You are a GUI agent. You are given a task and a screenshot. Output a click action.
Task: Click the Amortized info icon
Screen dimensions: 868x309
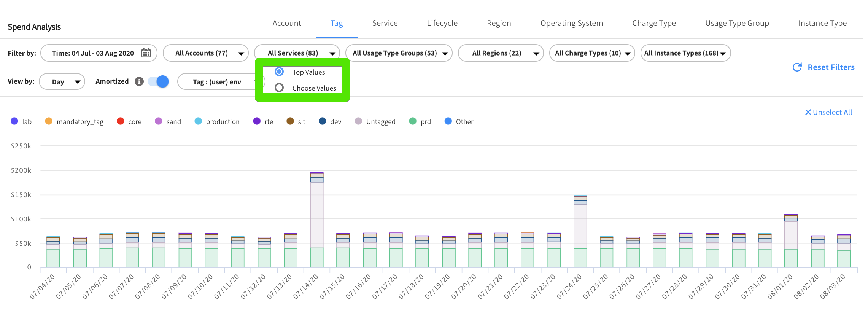(x=139, y=81)
